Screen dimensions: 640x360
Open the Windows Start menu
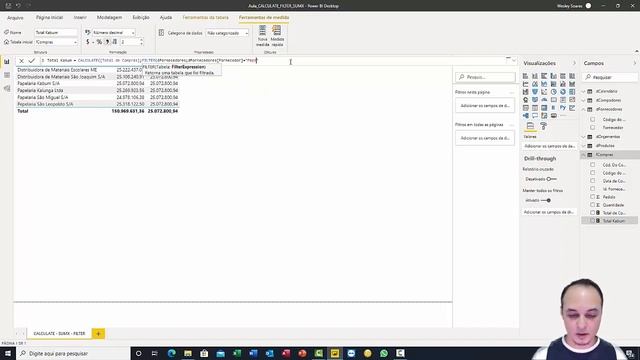[8, 353]
